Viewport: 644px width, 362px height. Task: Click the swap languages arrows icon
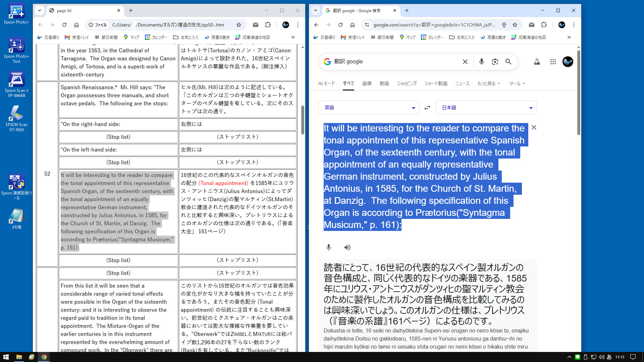point(427,108)
